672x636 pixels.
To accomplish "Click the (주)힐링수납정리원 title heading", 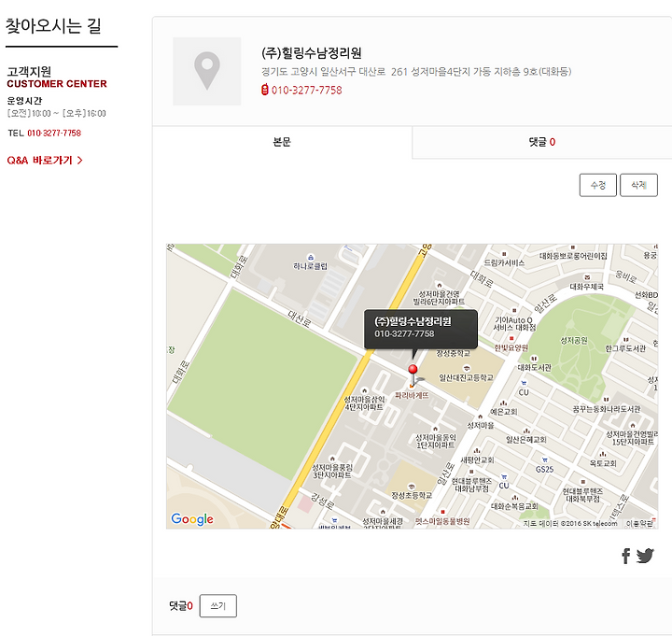I will [x=312, y=52].
